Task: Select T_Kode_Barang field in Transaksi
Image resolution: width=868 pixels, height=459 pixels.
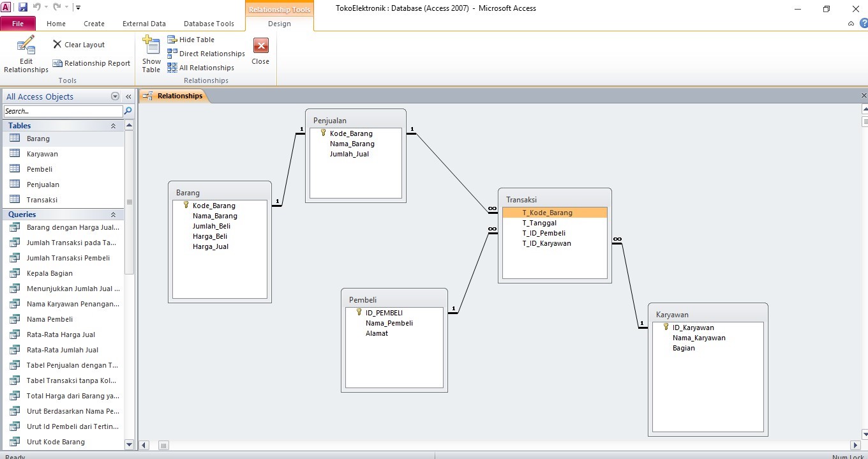Action: coord(555,213)
